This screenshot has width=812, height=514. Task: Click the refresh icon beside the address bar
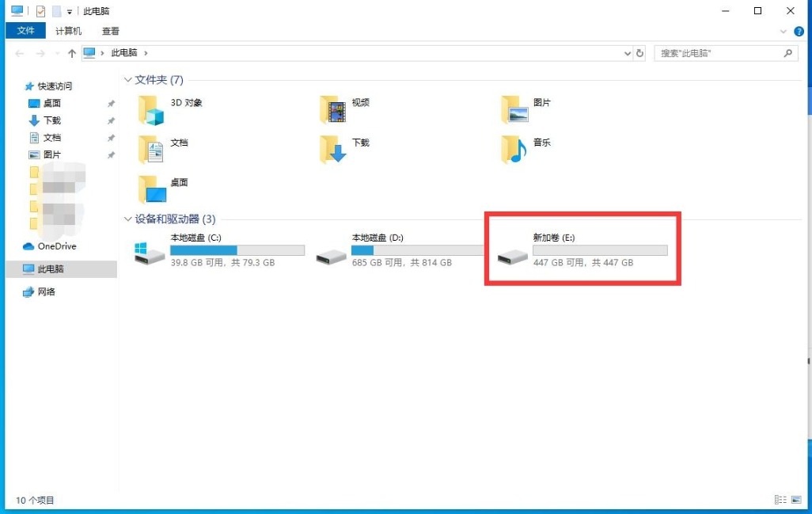tap(641, 53)
